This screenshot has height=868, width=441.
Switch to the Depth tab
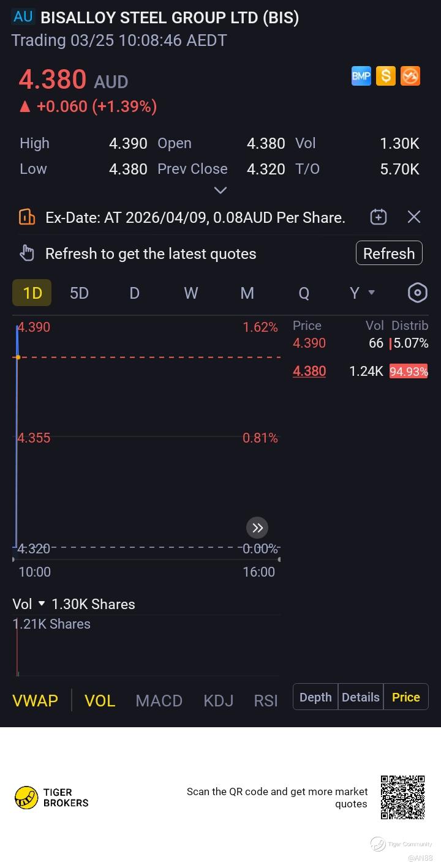[x=315, y=697]
